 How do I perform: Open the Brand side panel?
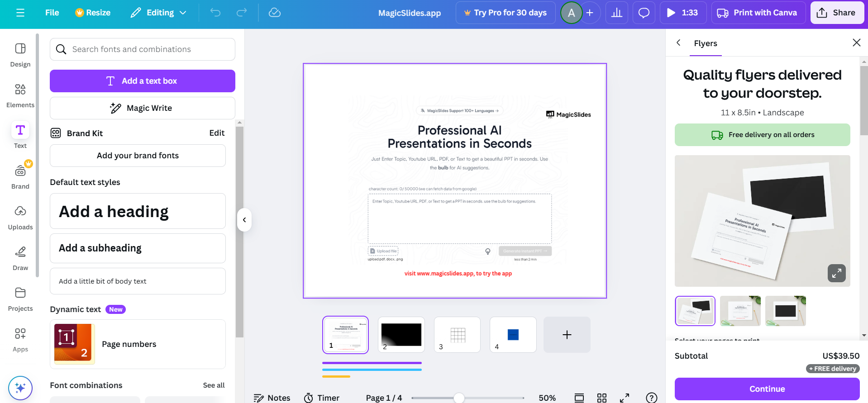tap(20, 175)
